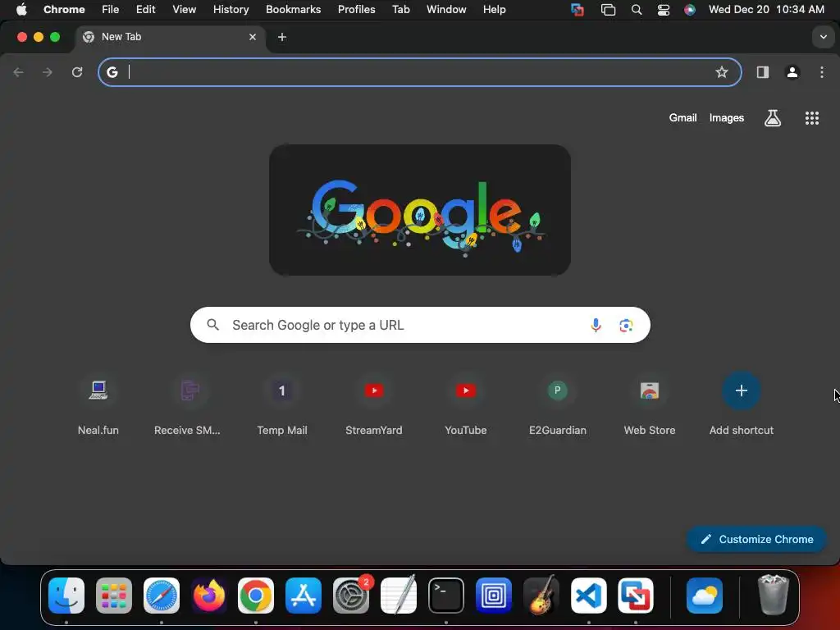Open TextEdit from the Dock

click(x=398, y=596)
